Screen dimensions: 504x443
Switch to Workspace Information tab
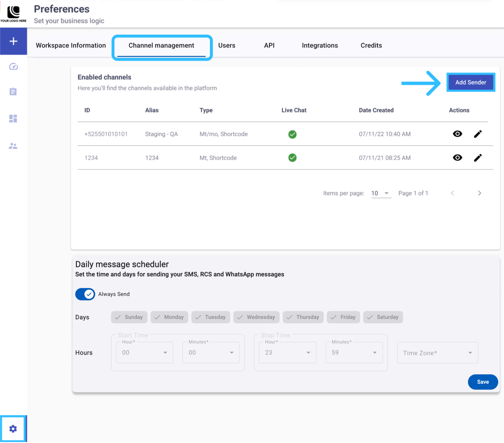[x=71, y=46]
